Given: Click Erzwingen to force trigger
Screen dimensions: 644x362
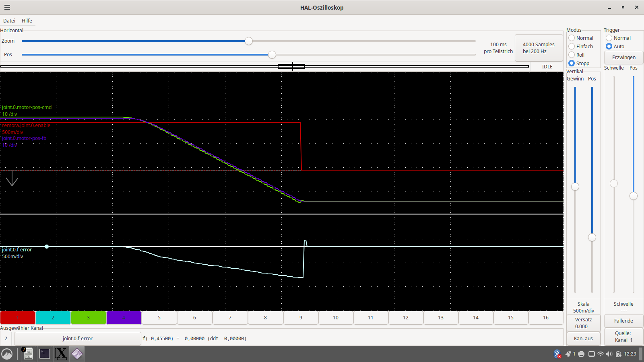Looking at the screenshot, I should 623,57.
